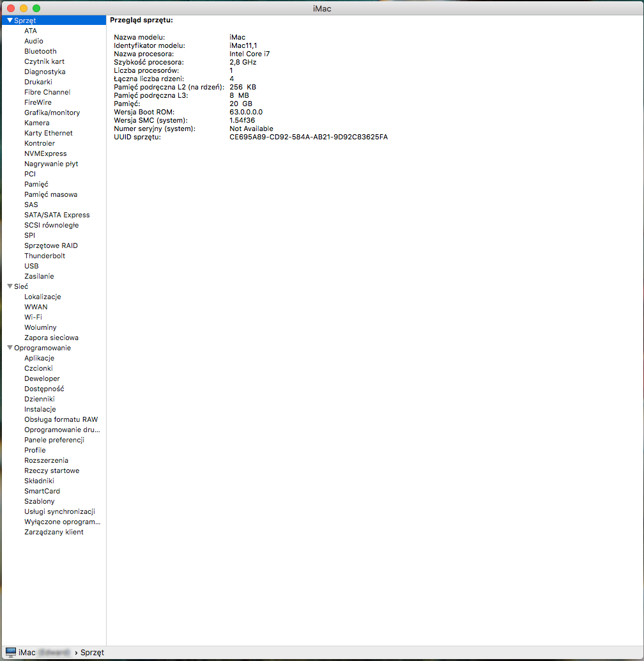Show Pamięć memory details
This screenshot has width=644, height=661.
(36, 184)
